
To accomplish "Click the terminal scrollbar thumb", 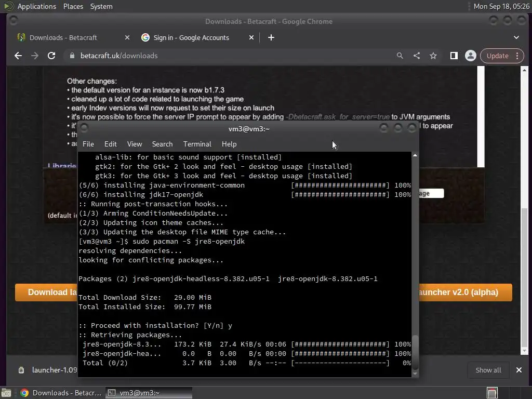I will pyautogui.click(x=415, y=352).
